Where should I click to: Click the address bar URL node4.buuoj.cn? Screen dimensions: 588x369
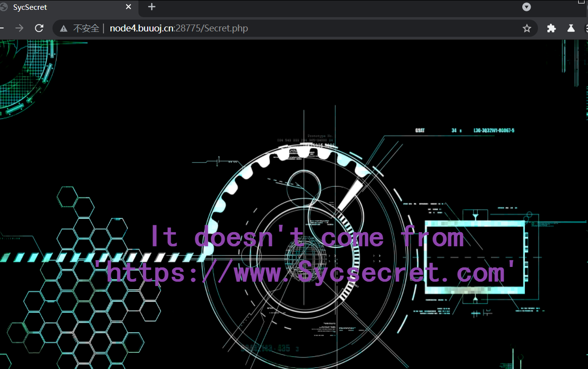179,28
